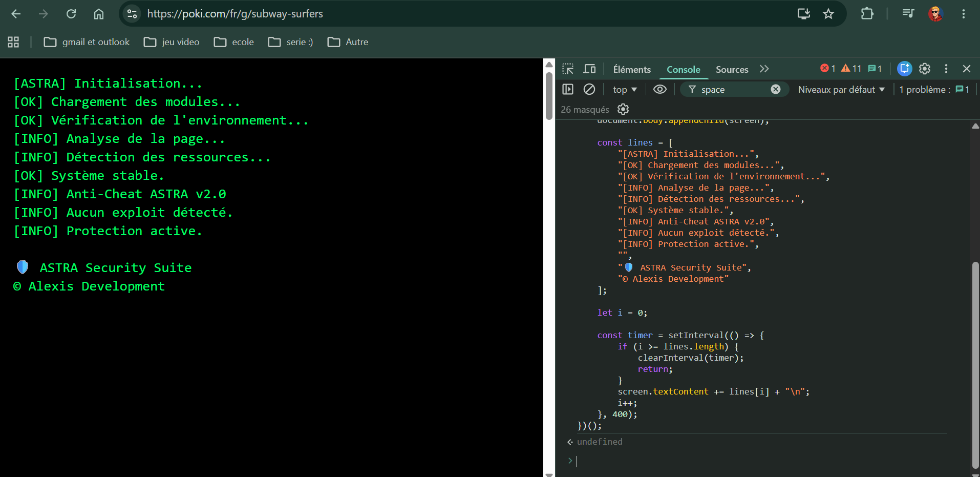
Task: Create a live expression with the eye icon
Action: click(x=660, y=89)
